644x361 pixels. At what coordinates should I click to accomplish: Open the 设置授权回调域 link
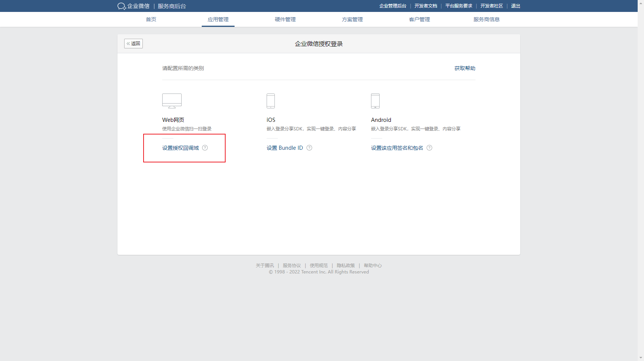tap(180, 148)
